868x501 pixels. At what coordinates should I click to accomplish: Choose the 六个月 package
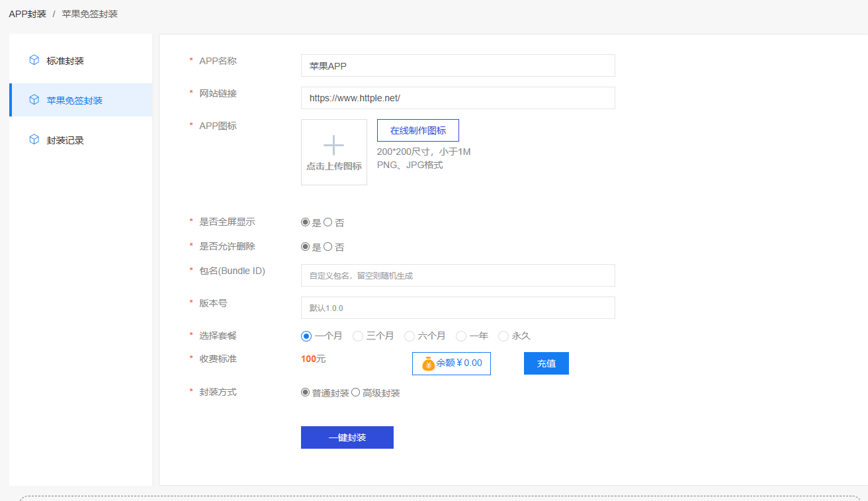pos(410,336)
